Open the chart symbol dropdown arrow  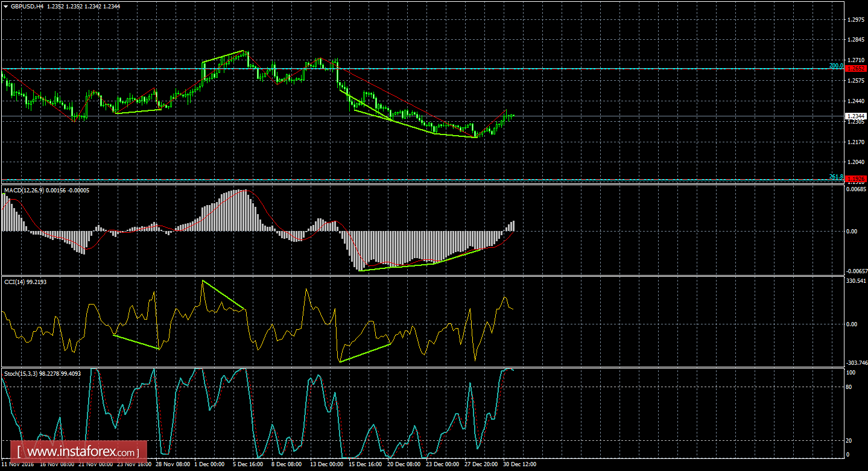(6, 5)
